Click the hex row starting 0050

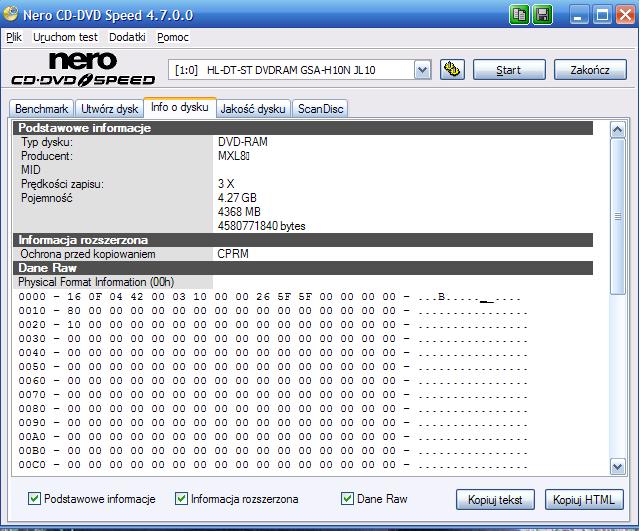point(273,367)
